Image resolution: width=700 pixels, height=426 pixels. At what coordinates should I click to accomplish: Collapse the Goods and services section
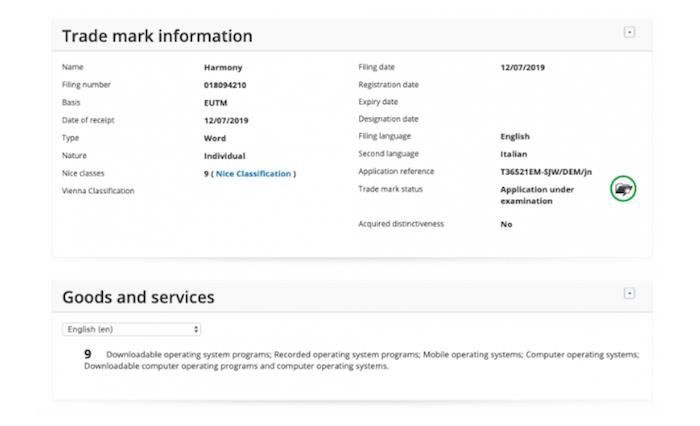pyautogui.click(x=629, y=293)
